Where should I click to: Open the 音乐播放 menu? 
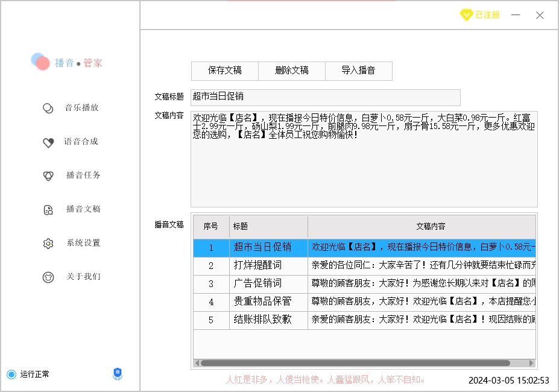81,108
